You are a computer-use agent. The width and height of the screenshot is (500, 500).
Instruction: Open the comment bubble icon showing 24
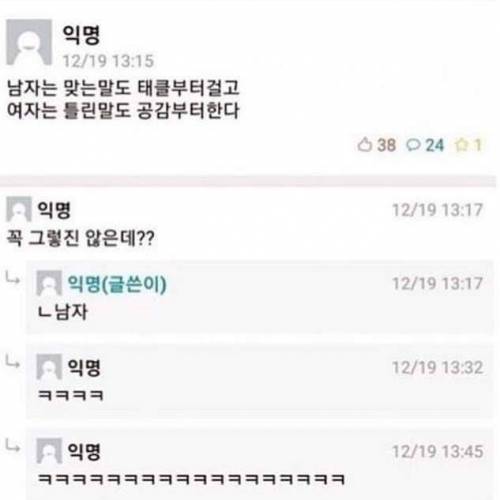click(413, 145)
